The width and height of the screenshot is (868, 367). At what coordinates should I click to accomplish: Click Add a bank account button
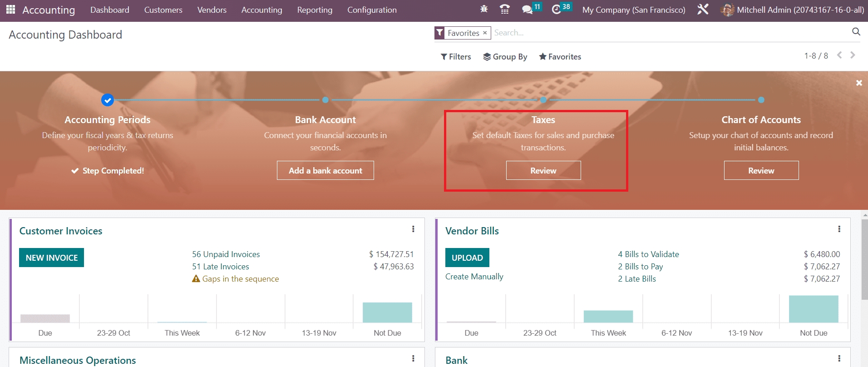click(325, 171)
